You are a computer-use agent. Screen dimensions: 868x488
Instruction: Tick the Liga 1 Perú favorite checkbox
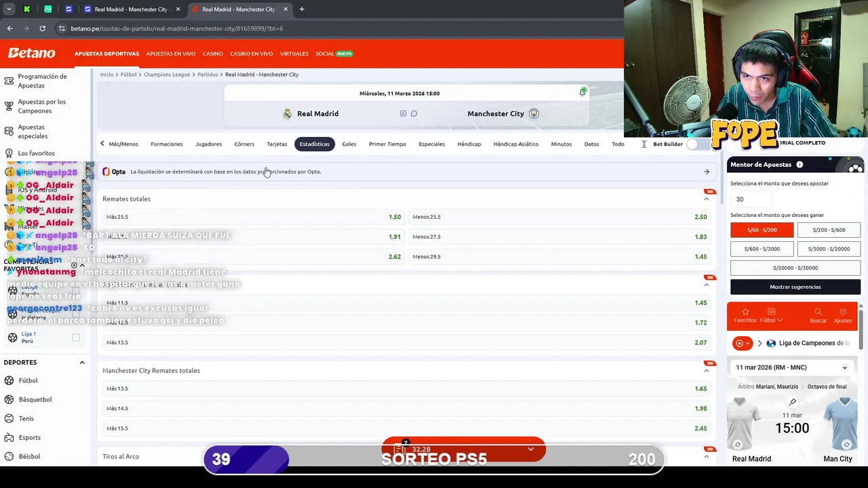[76, 338]
